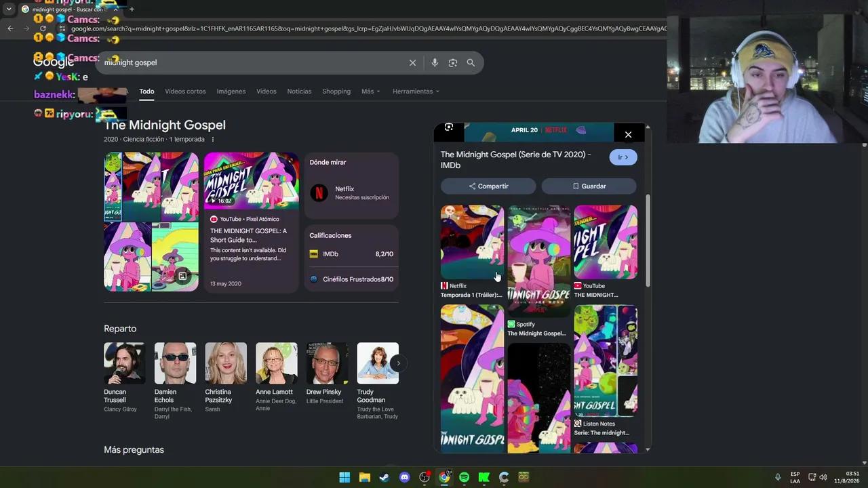This screenshot has width=868, height=488.
Task: Switch to the 'Videos' tab
Action: [267, 91]
